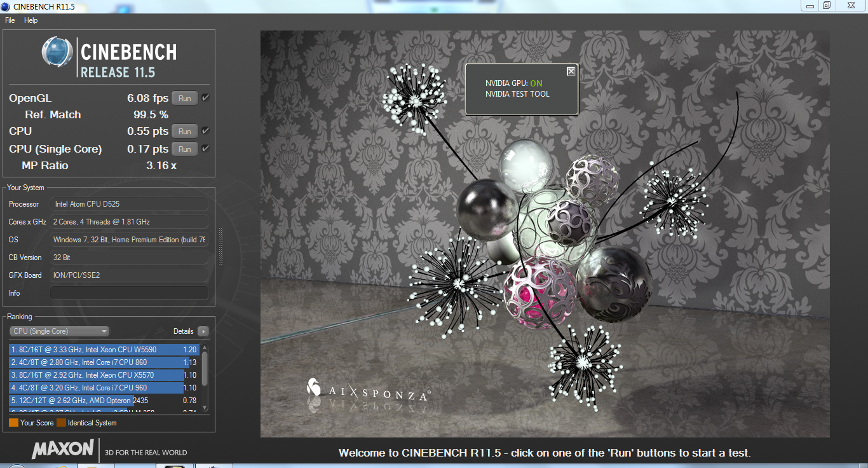This screenshot has height=468, width=868.
Task: Select ranking row Intel Xeon CPU W5590
Action: [104, 350]
